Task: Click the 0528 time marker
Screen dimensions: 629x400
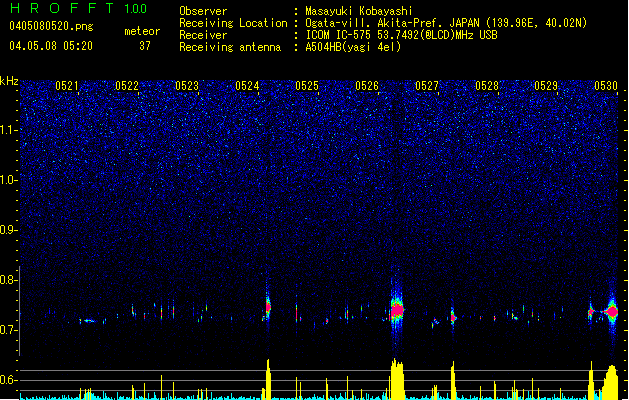Action: click(487, 86)
